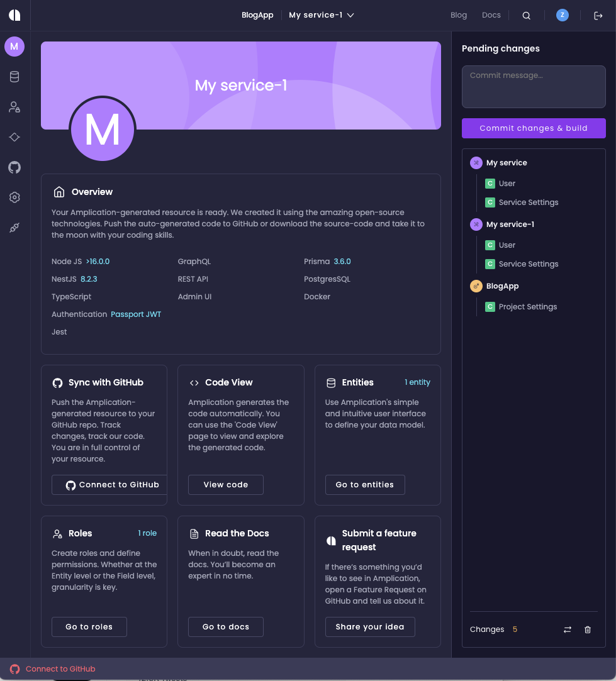Click the Changes 5 counter
Screen dimensions: 616x681
[493, 629]
